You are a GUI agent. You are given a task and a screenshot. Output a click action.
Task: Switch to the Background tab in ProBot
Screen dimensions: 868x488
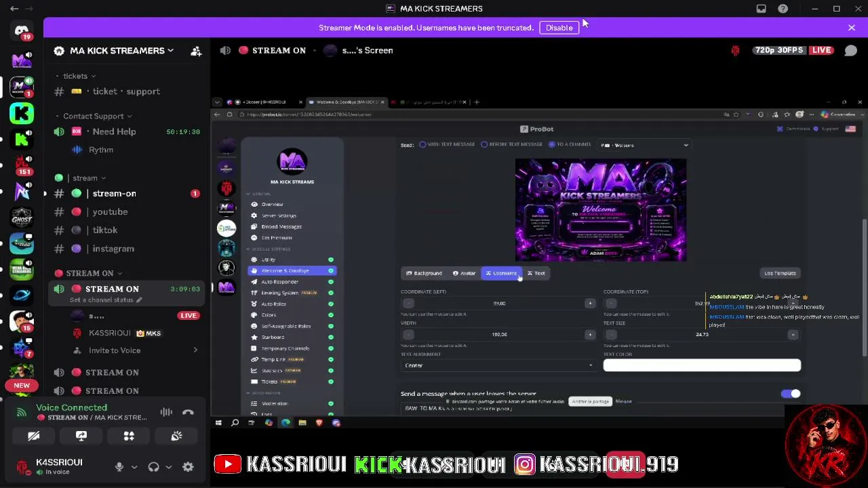pyautogui.click(x=424, y=273)
